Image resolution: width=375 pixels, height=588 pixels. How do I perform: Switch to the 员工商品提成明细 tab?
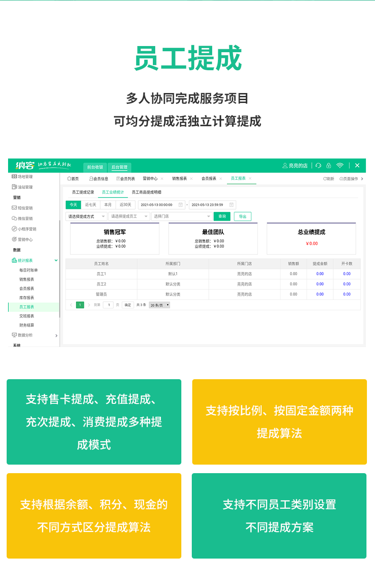pyautogui.click(x=146, y=192)
